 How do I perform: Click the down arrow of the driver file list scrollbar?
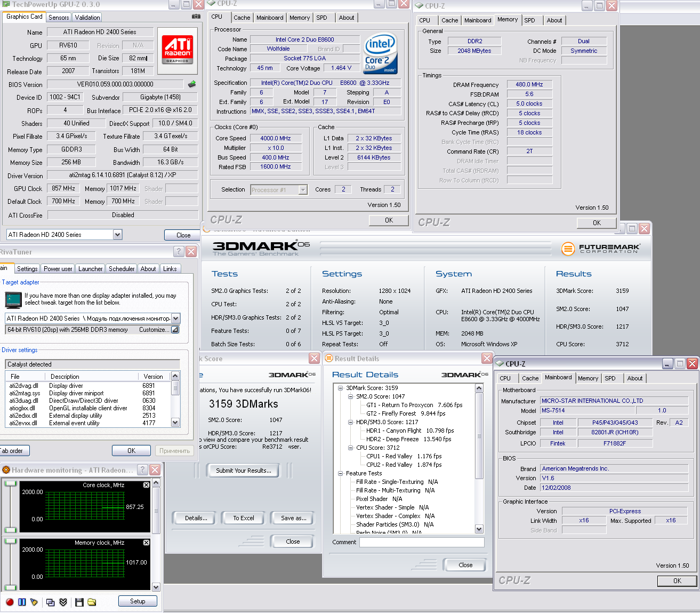pyautogui.click(x=175, y=423)
